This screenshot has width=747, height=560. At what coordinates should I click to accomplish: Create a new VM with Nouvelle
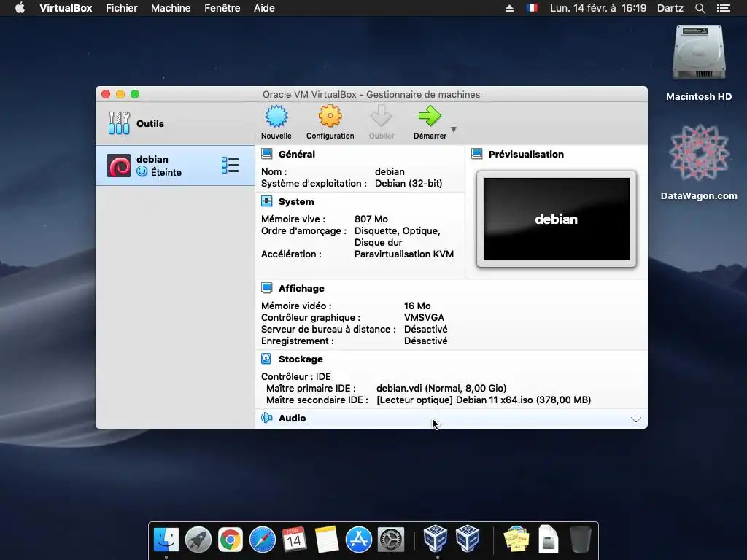pos(276,122)
